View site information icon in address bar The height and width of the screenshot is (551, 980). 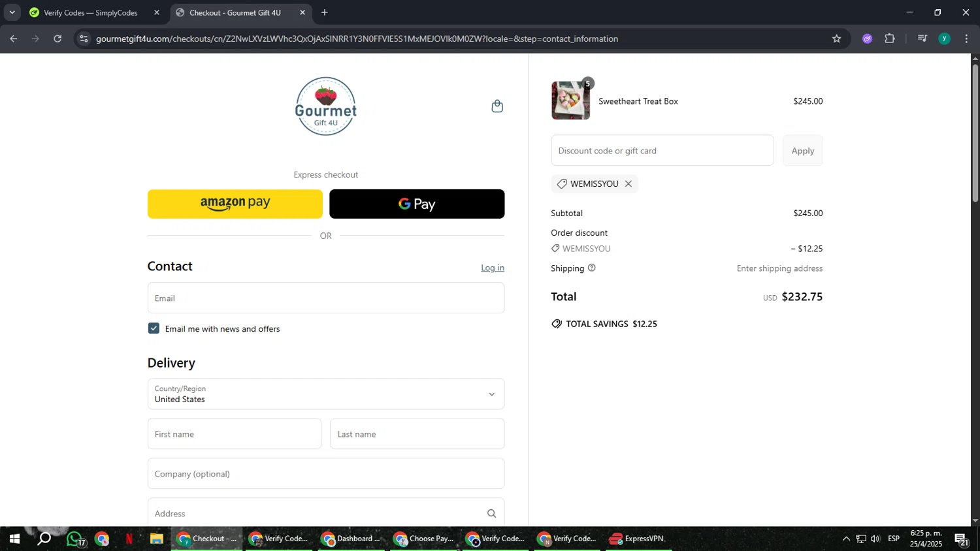(84, 39)
